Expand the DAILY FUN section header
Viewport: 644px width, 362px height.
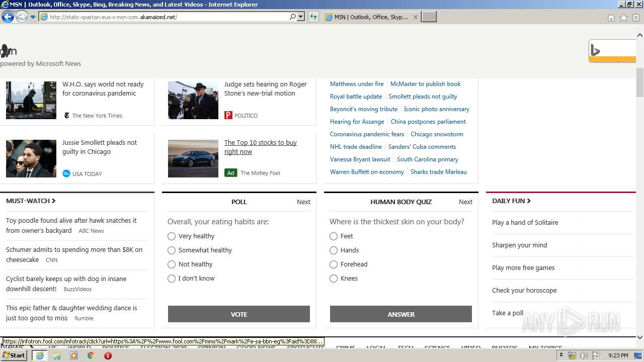click(511, 201)
